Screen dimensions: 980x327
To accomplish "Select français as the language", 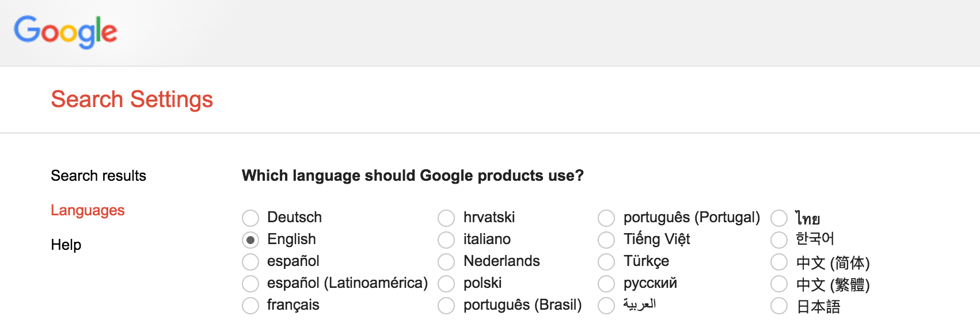I will pos(250,306).
